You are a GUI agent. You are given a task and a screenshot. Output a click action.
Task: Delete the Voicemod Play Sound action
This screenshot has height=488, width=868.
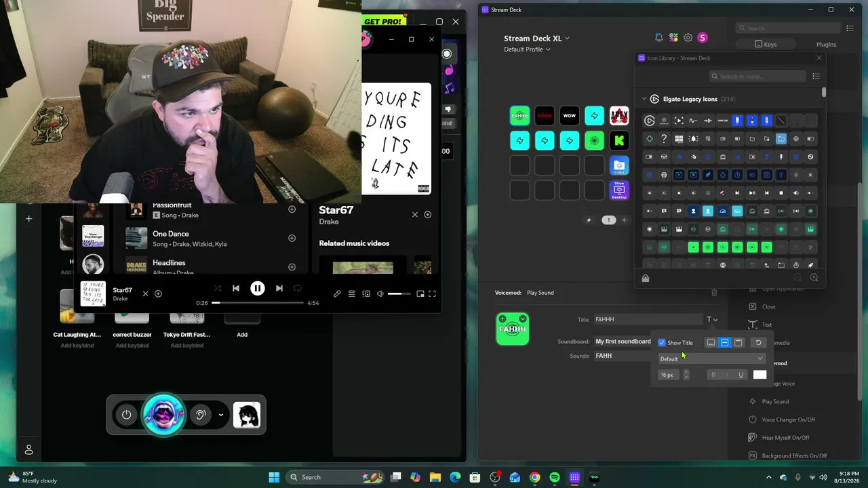714,293
